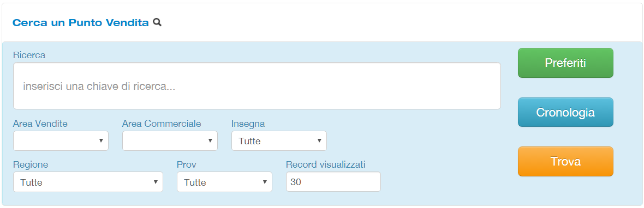Expand the Prov dropdown

coord(224,182)
